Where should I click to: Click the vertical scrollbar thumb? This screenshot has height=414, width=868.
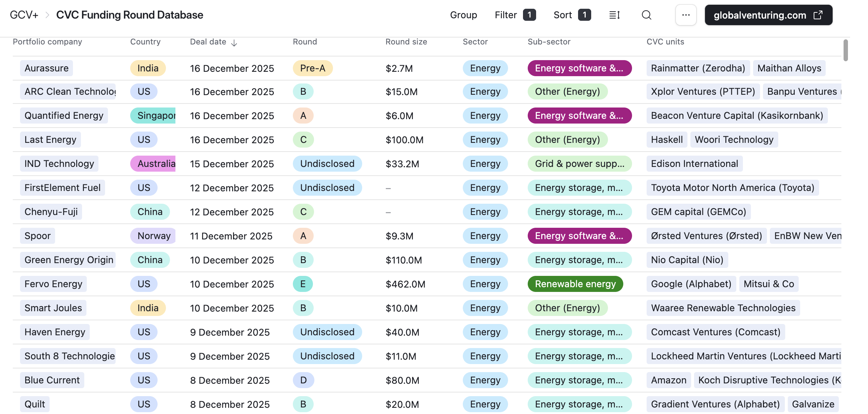coord(845,50)
